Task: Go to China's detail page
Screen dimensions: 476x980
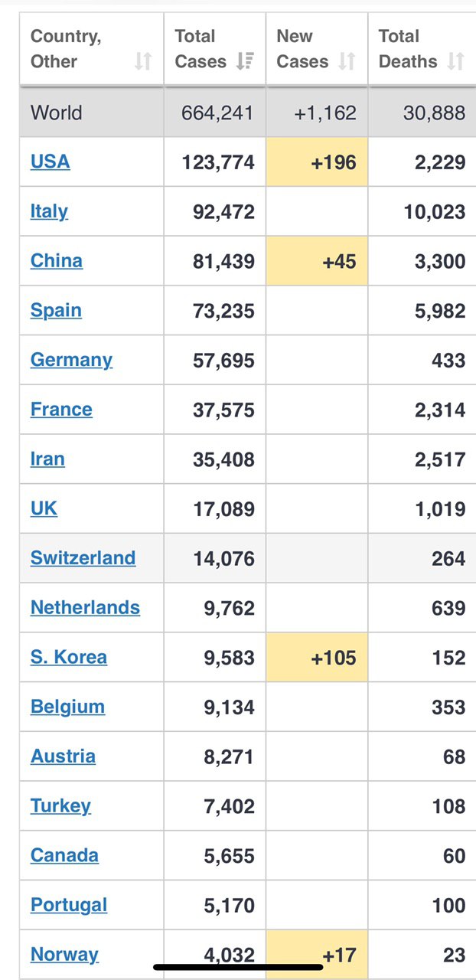Action: click(x=57, y=261)
